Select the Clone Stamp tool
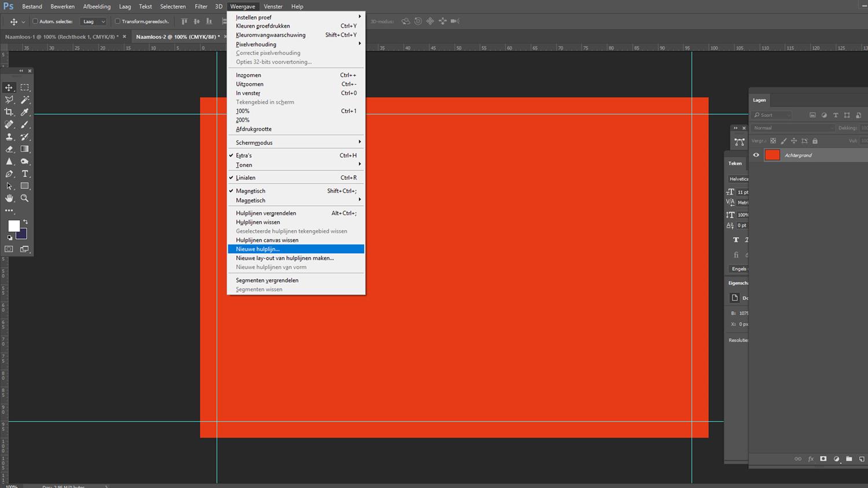Screen dimensions: 868x488 pyautogui.click(x=9, y=137)
